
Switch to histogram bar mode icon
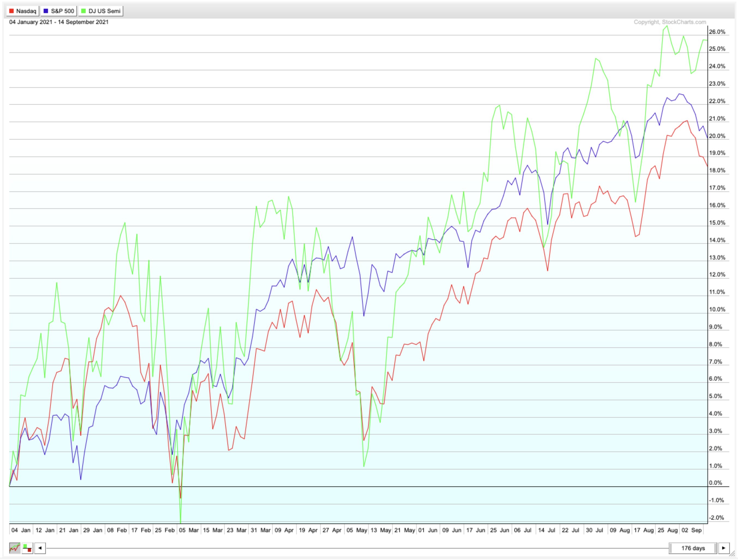pyautogui.click(x=27, y=548)
